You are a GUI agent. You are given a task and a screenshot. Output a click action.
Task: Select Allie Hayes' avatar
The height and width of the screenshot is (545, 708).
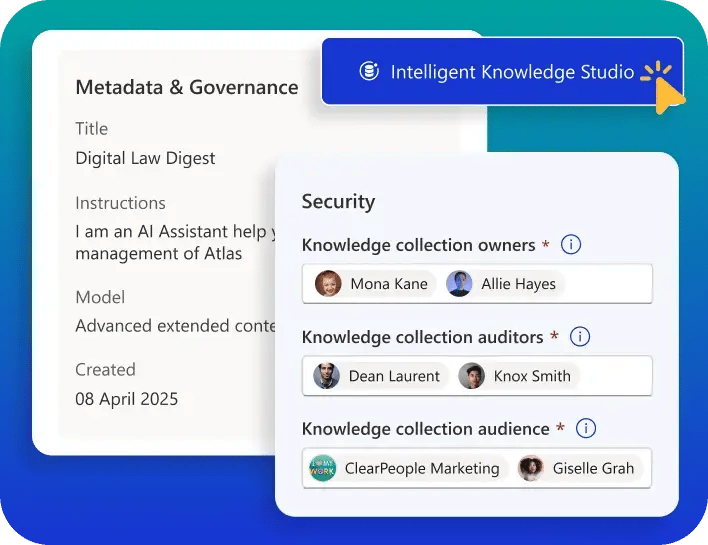[459, 284]
